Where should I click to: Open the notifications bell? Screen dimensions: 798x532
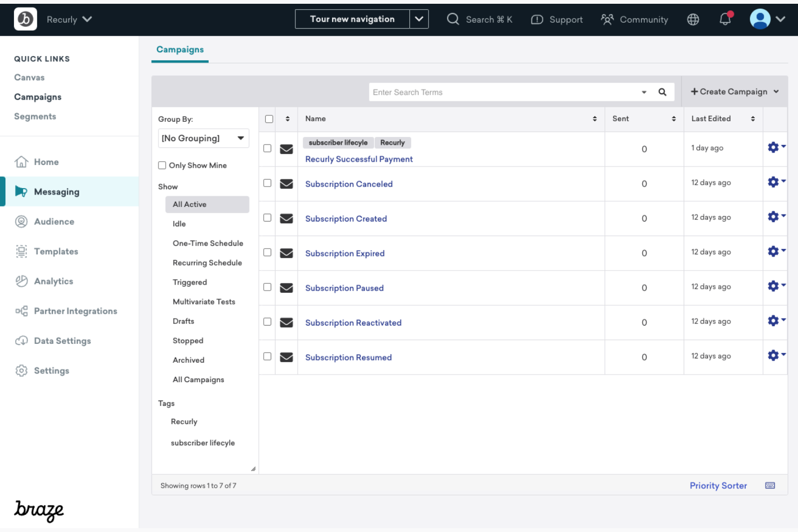[x=726, y=19]
